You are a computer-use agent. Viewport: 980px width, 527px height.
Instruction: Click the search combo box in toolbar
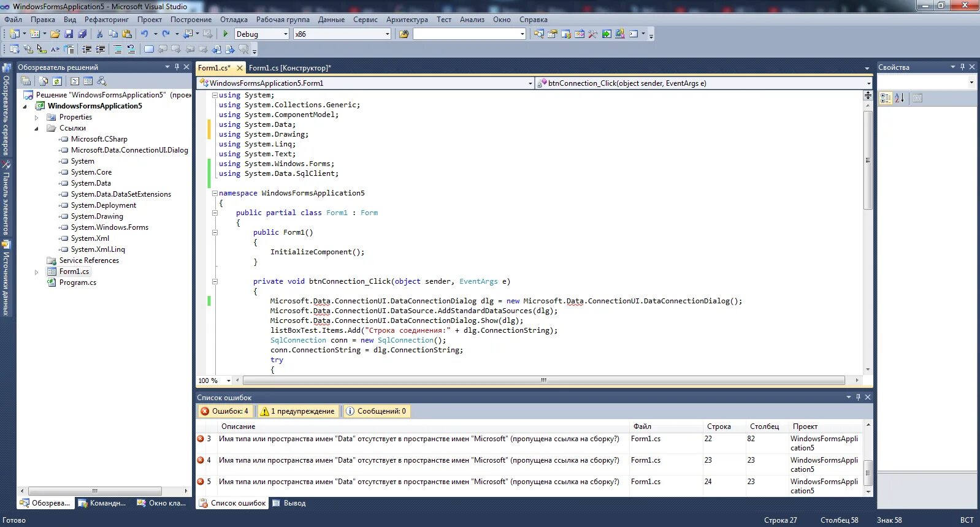[470, 34]
